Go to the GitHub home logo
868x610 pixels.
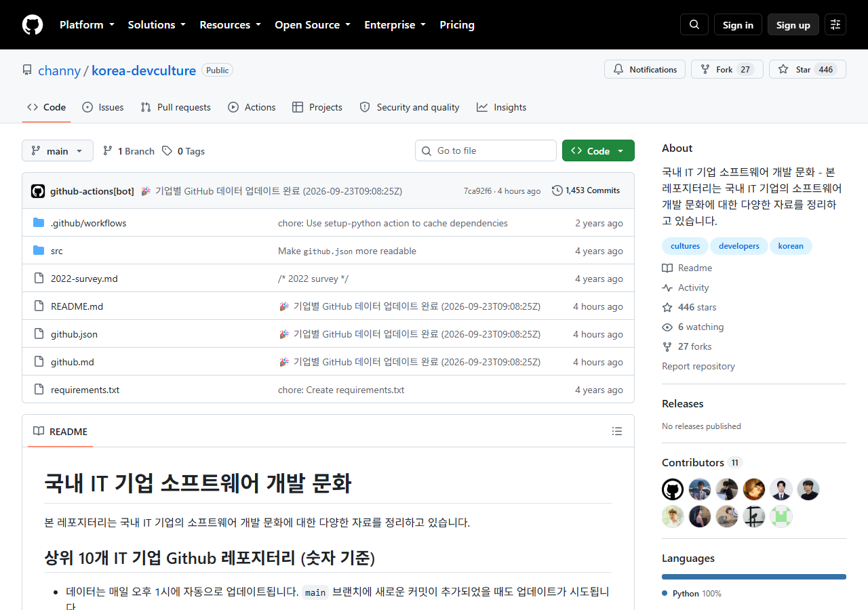coord(33,24)
